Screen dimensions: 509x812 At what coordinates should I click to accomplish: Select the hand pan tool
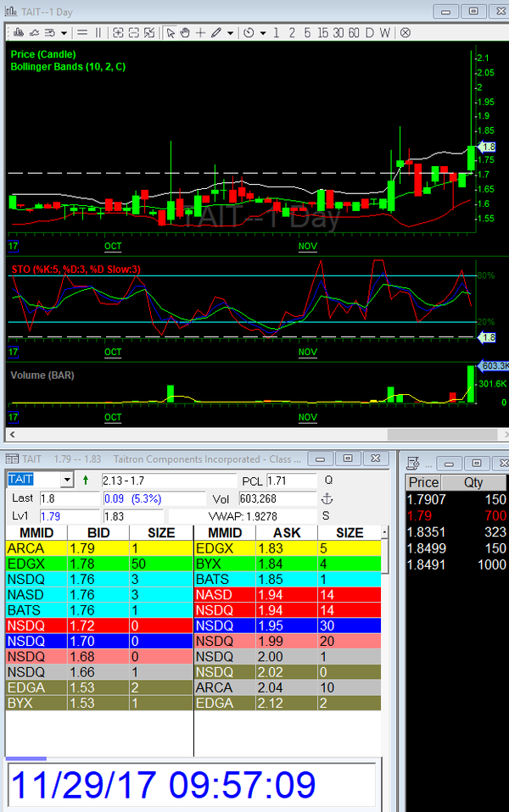pos(185,33)
